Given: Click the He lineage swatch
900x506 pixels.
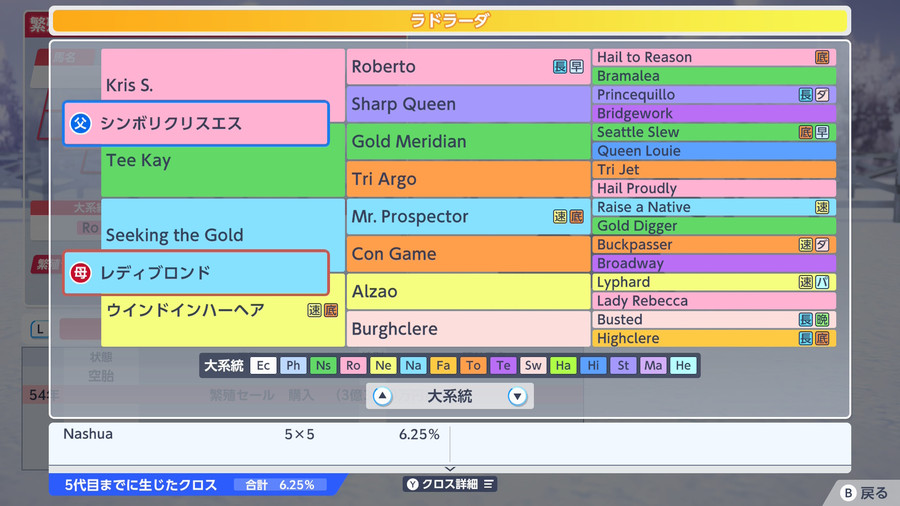Looking at the screenshot, I should [x=683, y=365].
